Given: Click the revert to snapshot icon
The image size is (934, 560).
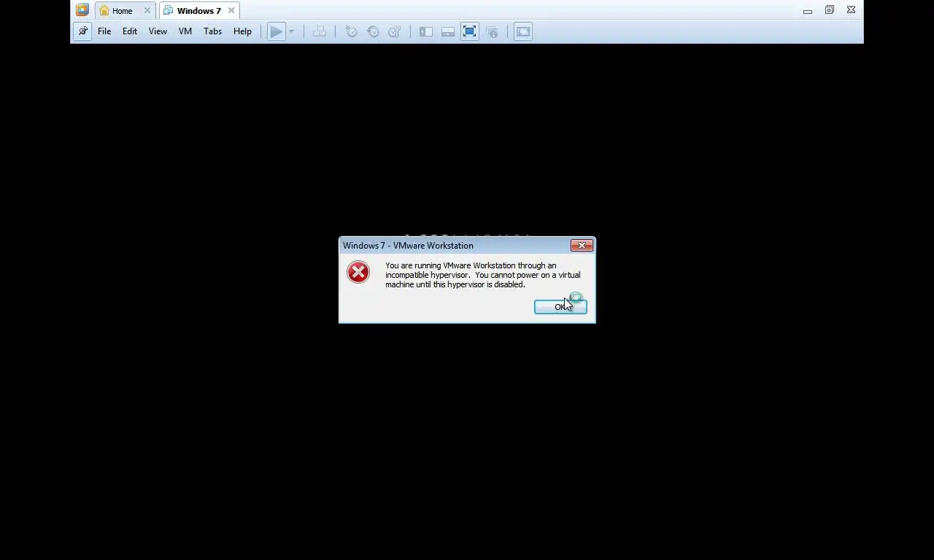Looking at the screenshot, I should coord(373,31).
